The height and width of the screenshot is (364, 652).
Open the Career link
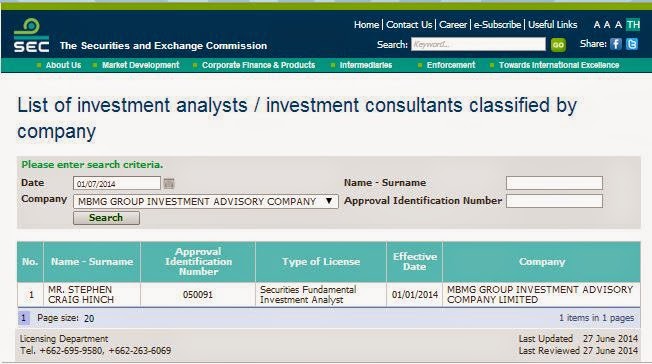click(x=453, y=25)
